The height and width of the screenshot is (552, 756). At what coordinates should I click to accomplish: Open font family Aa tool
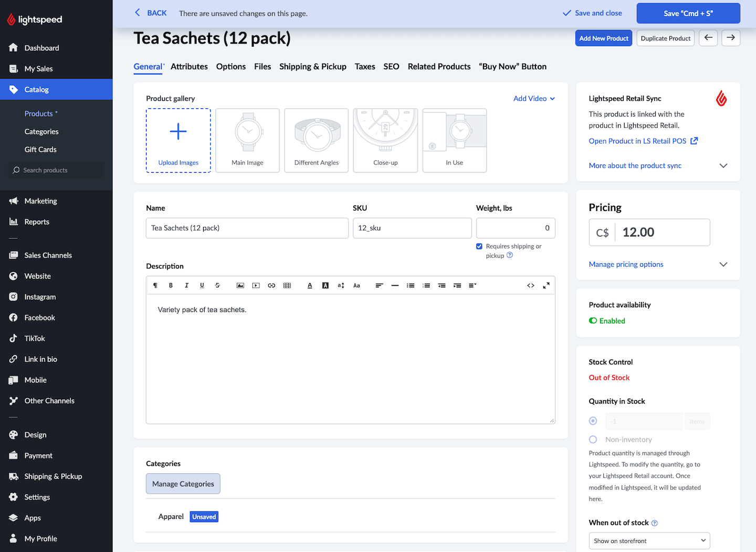pyautogui.click(x=356, y=286)
